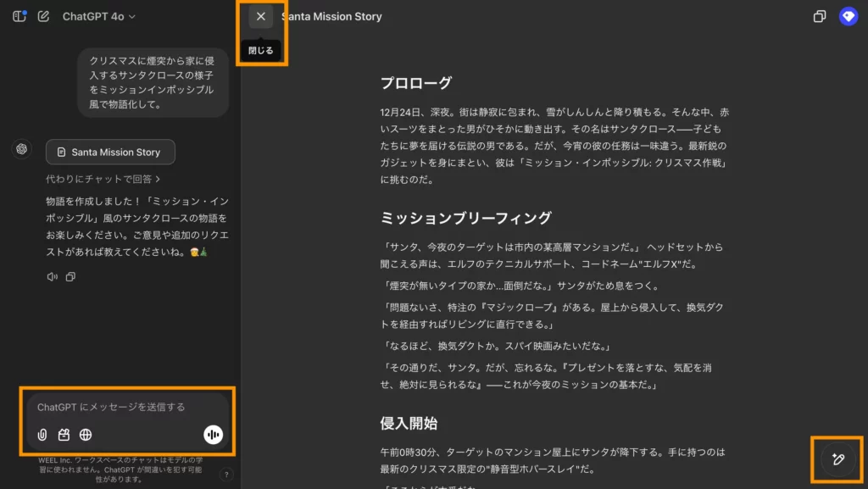This screenshot has width=868, height=489.
Task: Close the Santa Mission Story canvas
Action: point(261,17)
